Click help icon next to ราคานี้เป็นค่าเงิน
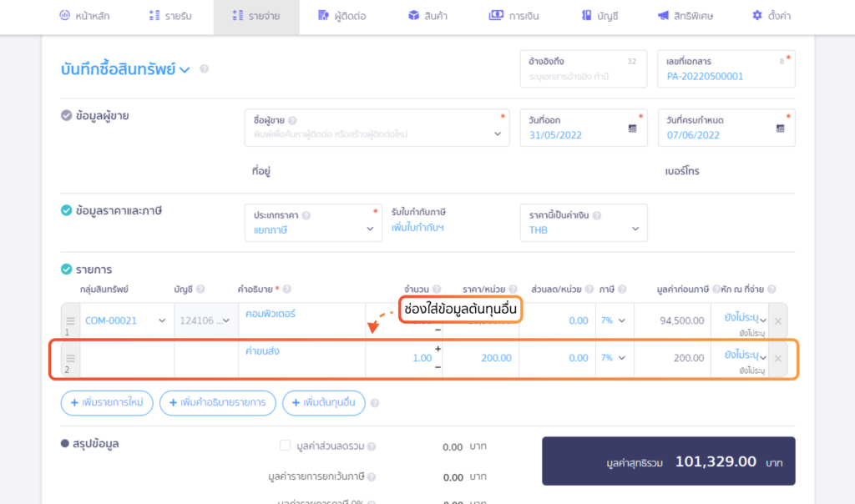Image resolution: width=855 pixels, height=504 pixels. pos(597,216)
